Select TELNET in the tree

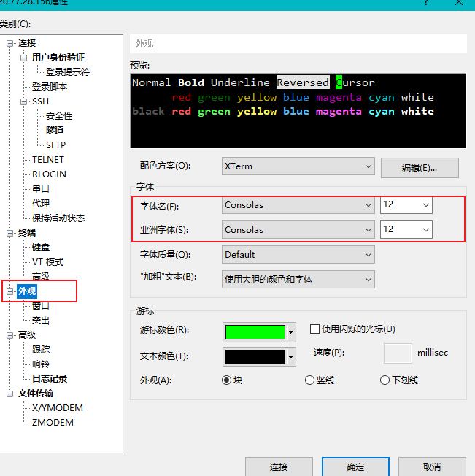tap(48, 160)
